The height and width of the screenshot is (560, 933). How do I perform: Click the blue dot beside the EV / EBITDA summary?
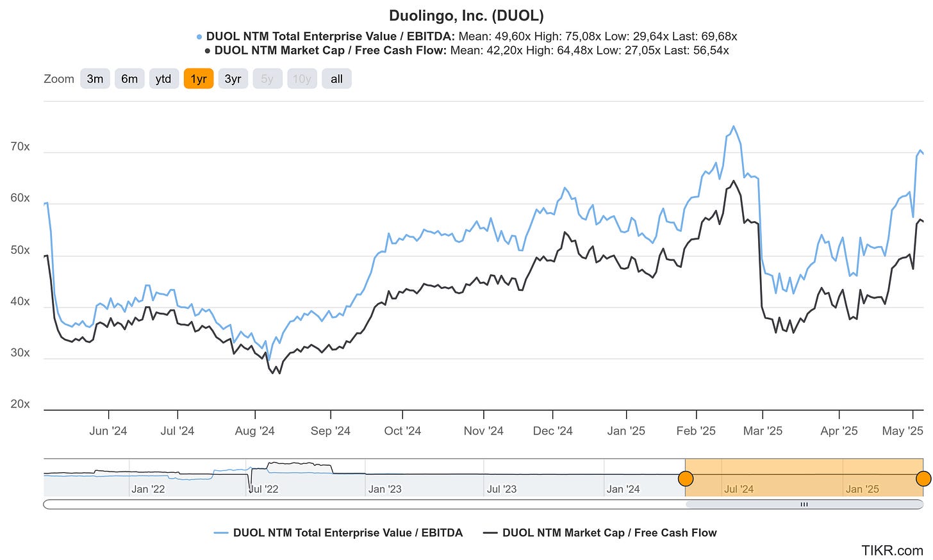click(x=199, y=37)
